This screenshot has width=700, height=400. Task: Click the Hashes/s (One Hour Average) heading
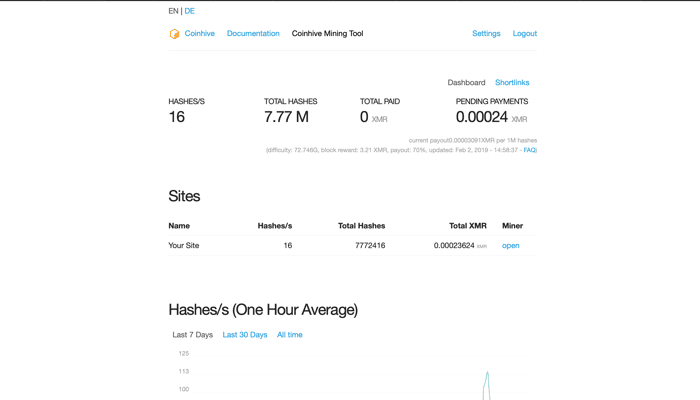[x=263, y=310]
